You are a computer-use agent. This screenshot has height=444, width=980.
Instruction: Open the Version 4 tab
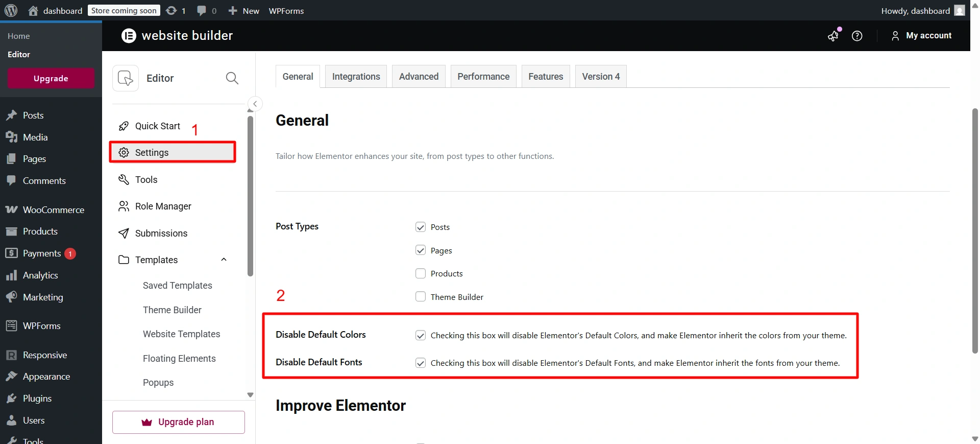[x=601, y=77]
